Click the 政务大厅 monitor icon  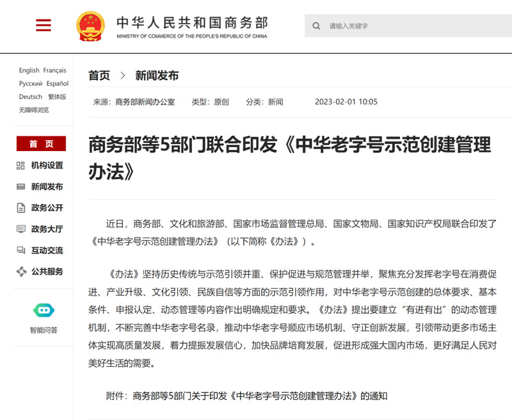[20, 229]
